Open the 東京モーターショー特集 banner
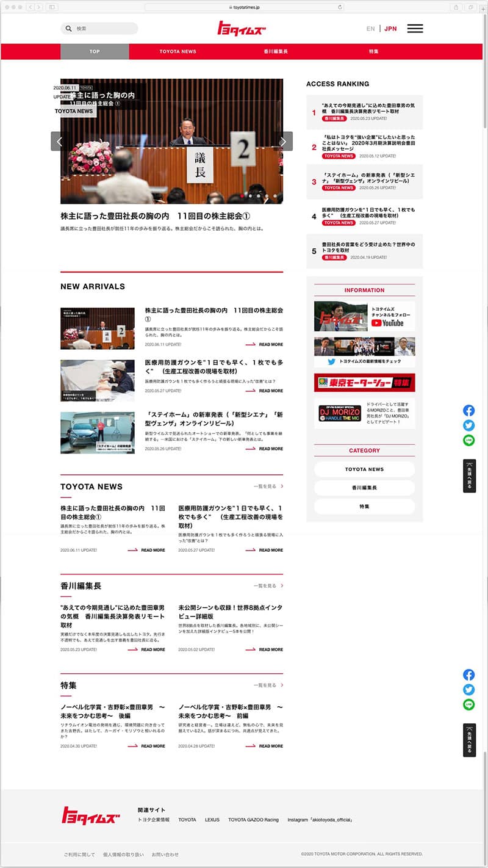 365,383
